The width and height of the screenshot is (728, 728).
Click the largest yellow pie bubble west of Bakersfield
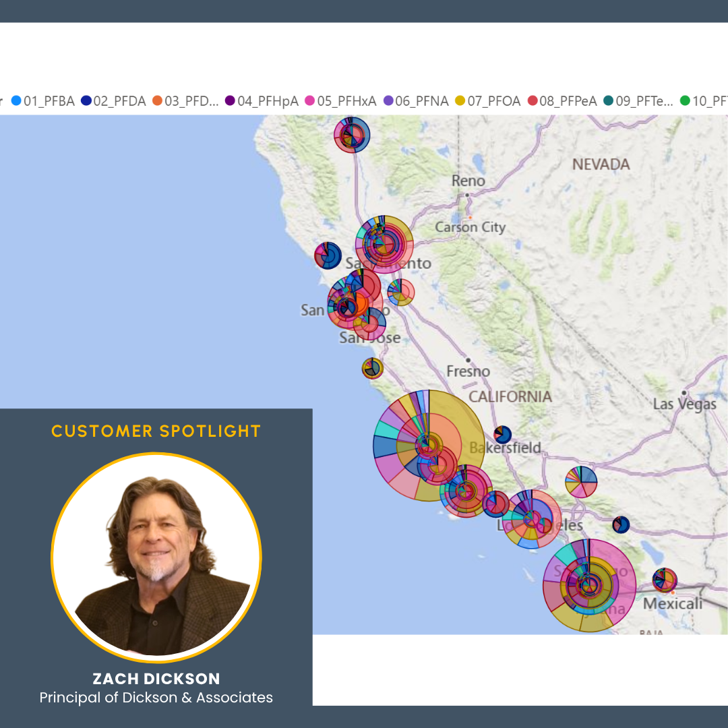pyautogui.click(x=429, y=446)
